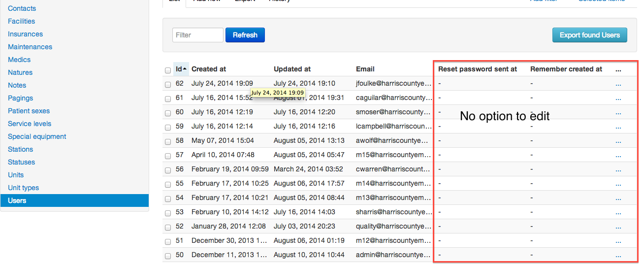
Task: Sort by the Updated at column header
Action: [x=292, y=69]
